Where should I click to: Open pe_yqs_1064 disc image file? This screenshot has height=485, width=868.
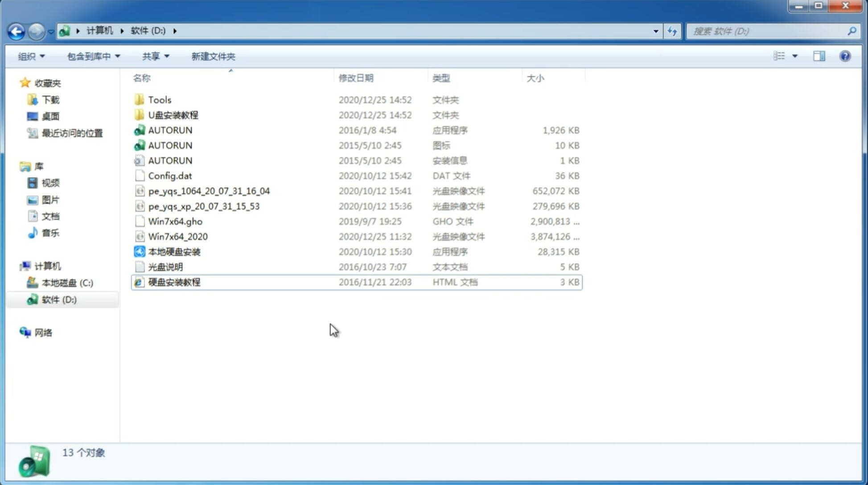coord(209,191)
